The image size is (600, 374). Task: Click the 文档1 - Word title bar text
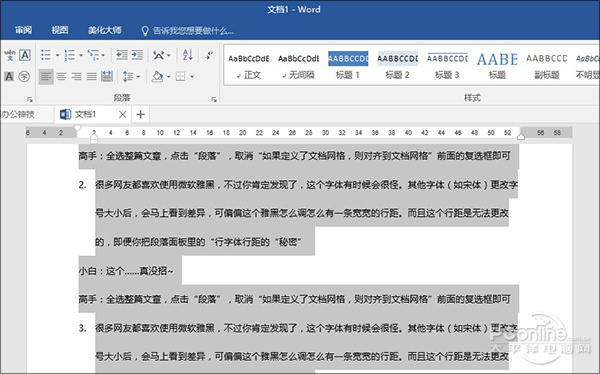pyautogui.click(x=293, y=10)
